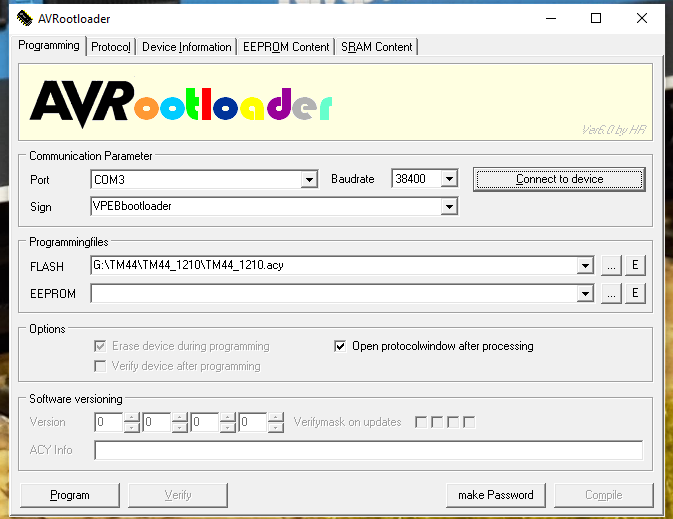Toggle Open protocolwindow after processing checkbox
This screenshot has height=519, width=673.
pyautogui.click(x=341, y=346)
